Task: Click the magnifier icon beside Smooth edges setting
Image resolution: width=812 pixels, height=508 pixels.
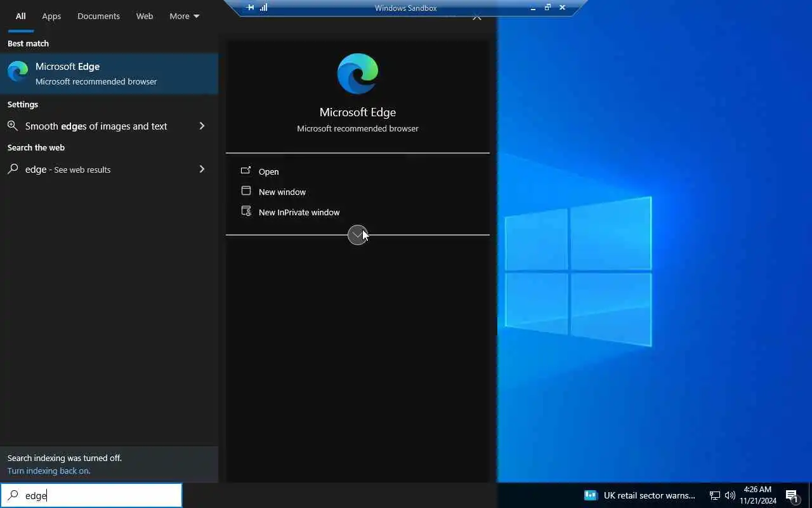Action: [13, 126]
